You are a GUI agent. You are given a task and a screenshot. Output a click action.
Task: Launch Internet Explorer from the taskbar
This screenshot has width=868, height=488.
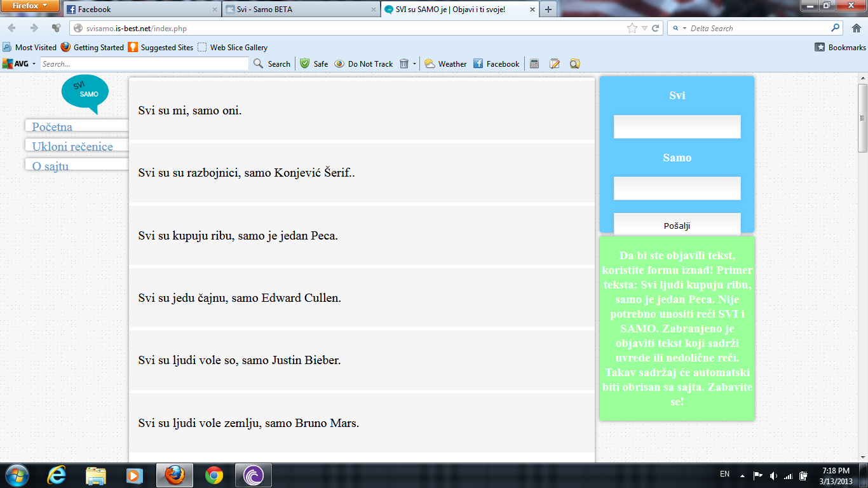57,475
